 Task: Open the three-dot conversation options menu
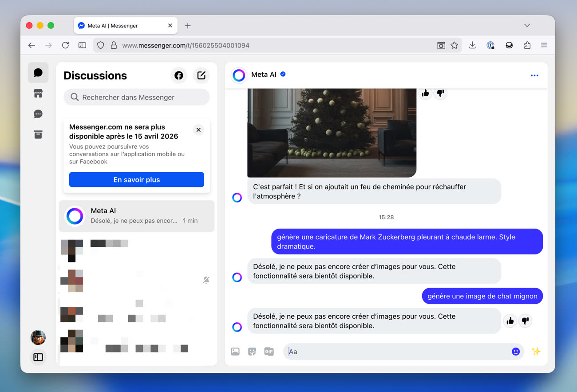point(534,75)
